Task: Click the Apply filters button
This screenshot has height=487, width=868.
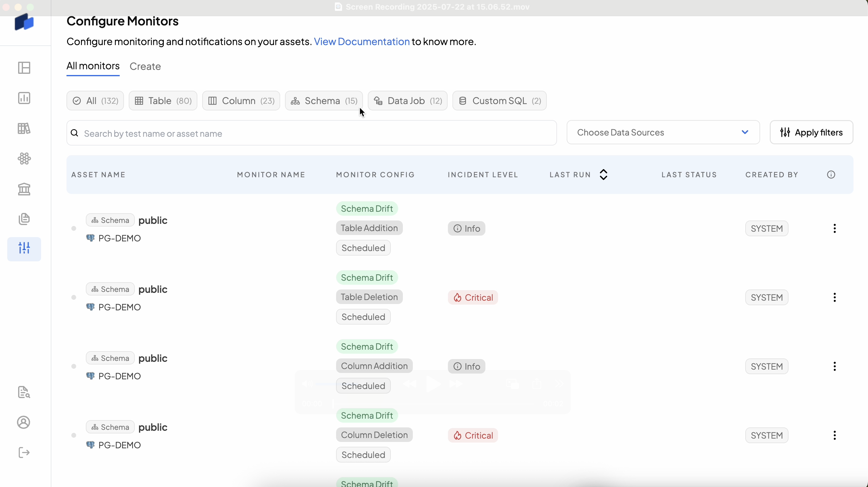Action: tap(811, 132)
